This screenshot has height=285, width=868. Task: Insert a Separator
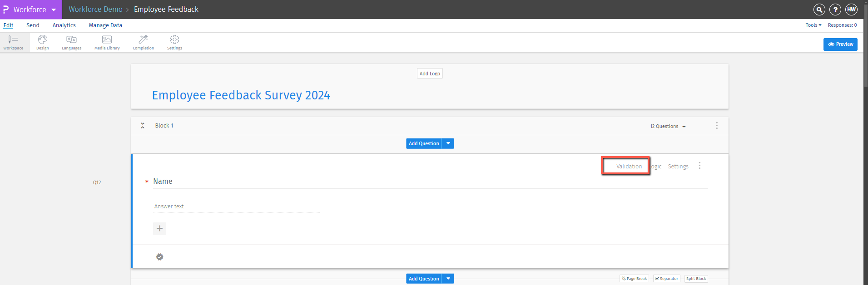pos(667,279)
